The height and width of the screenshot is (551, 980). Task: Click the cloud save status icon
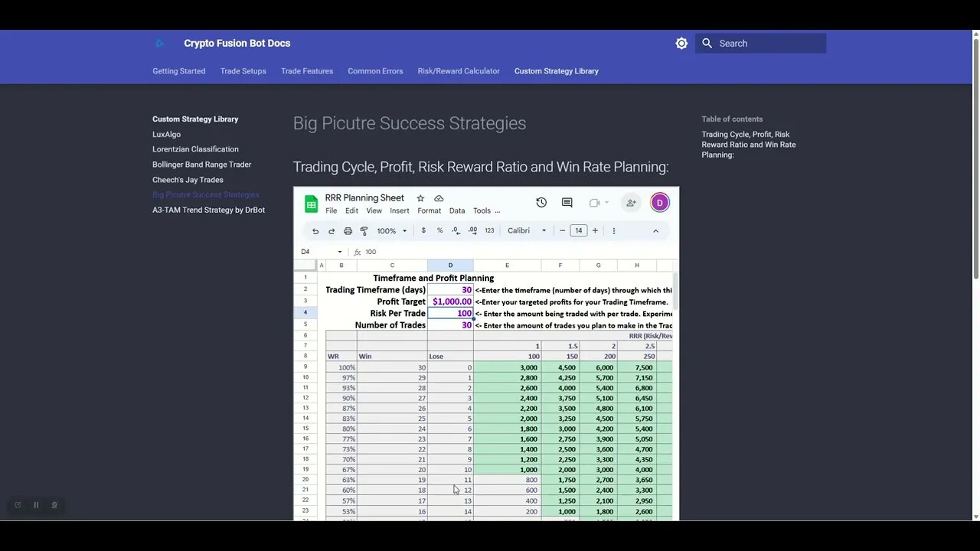coord(439,198)
